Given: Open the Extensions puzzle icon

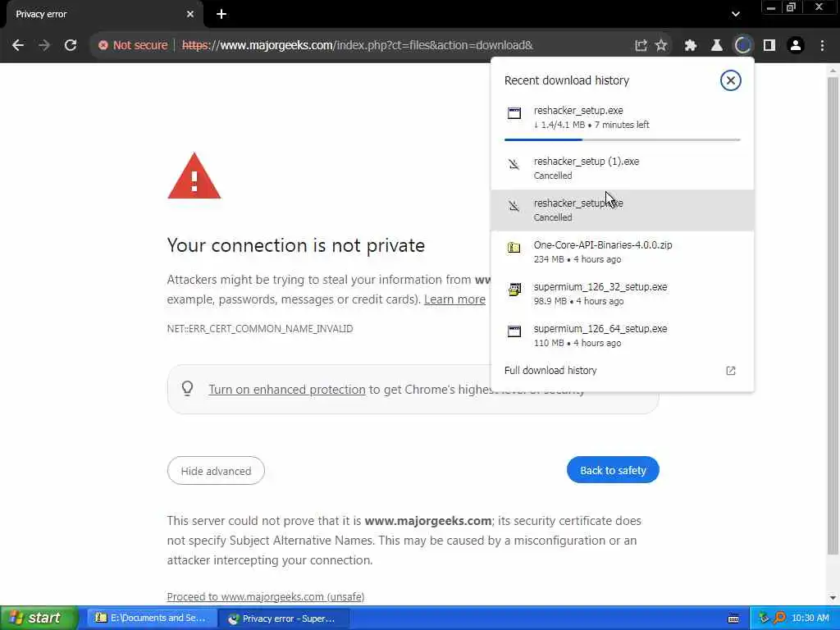Looking at the screenshot, I should point(691,45).
